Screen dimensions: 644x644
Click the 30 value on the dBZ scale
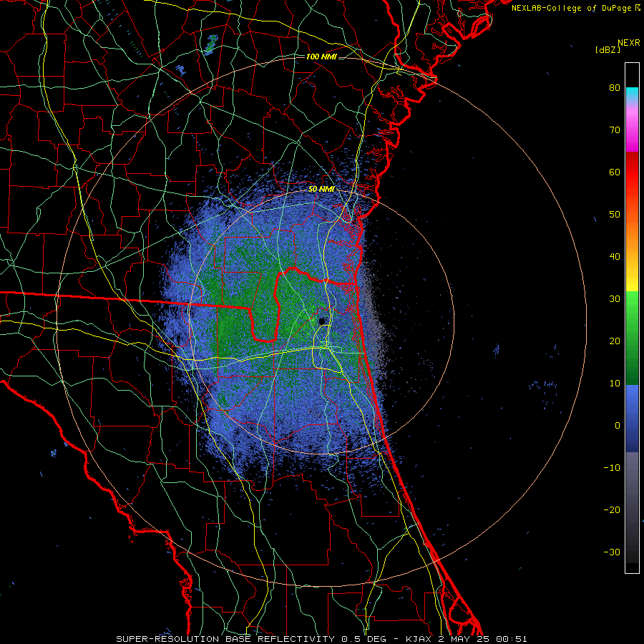tap(615, 298)
